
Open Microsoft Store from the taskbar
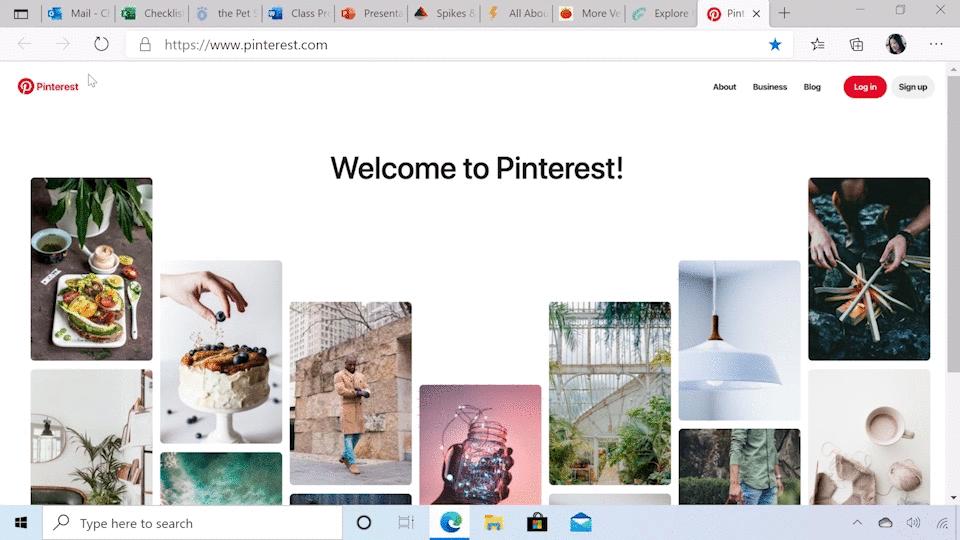537,523
